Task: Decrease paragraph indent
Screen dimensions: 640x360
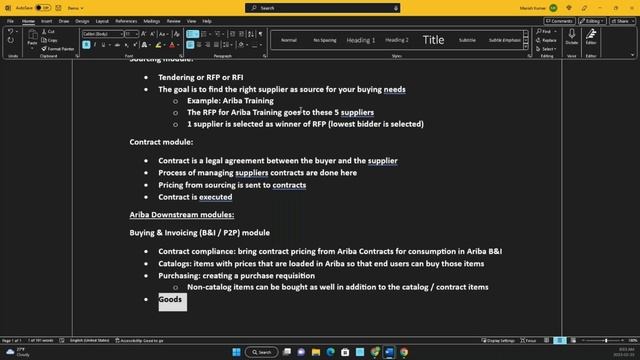Action: pyautogui.click(x=232, y=34)
